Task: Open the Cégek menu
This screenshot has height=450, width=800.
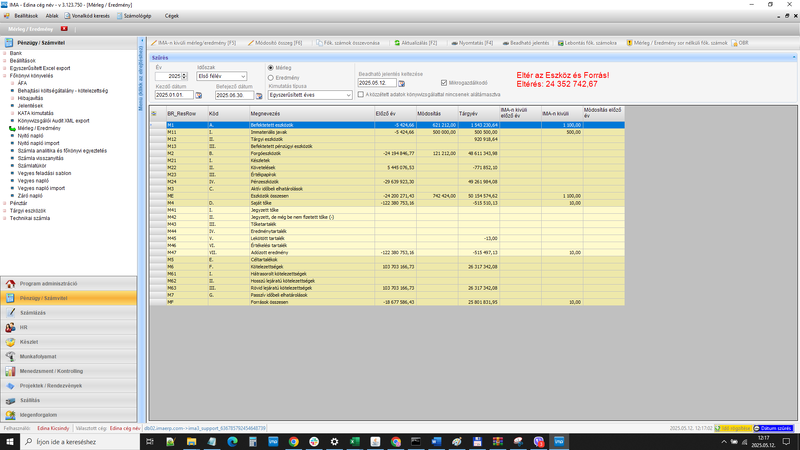Action: click(x=171, y=16)
